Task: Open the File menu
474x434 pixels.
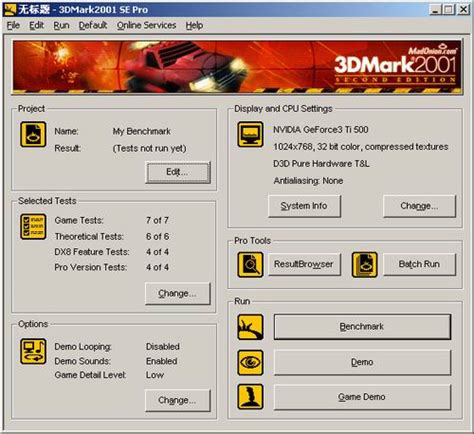Action: coord(13,25)
